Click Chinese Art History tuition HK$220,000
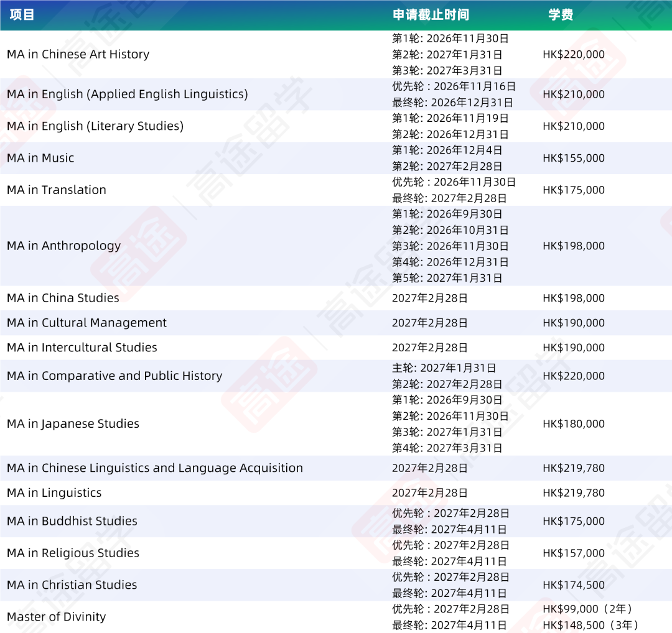This screenshot has height=633, width=672. click(x=574, y=54)
